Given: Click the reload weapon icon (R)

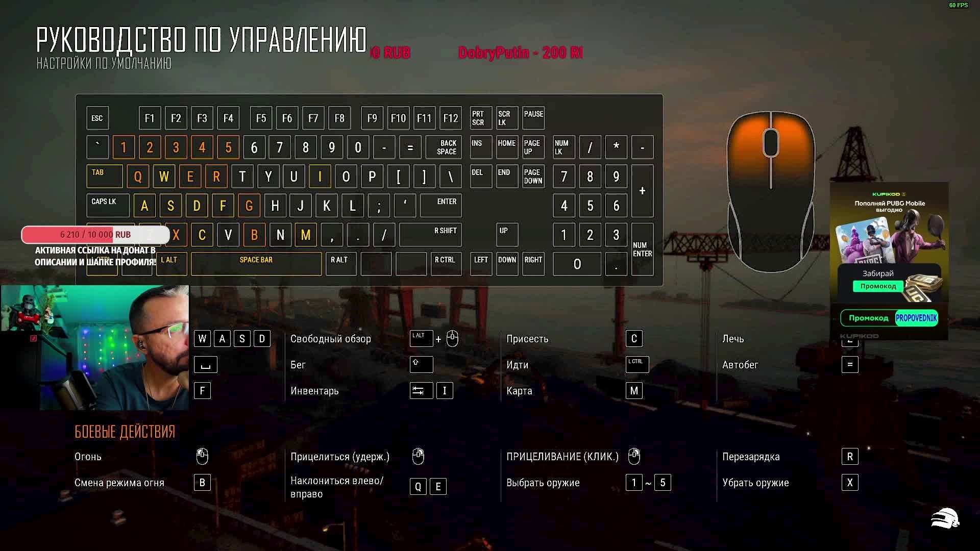Looking at the screenshot, I should pos(850,456).
